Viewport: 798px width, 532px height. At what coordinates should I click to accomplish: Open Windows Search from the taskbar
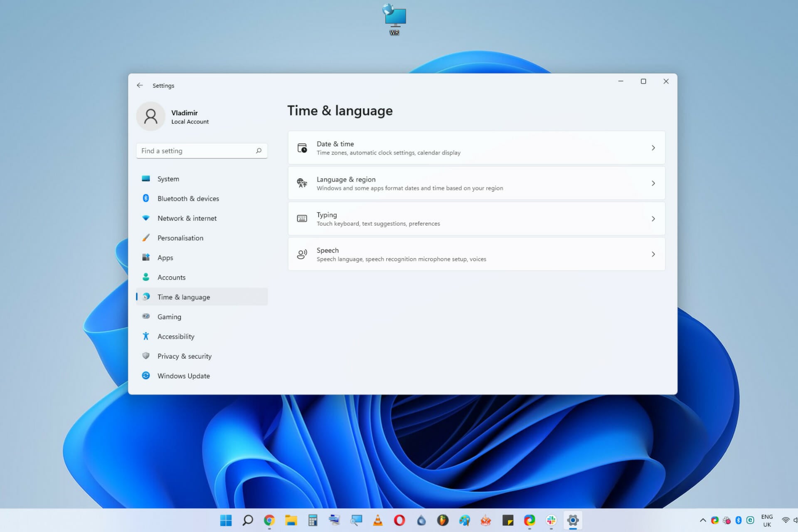point(248,520)
